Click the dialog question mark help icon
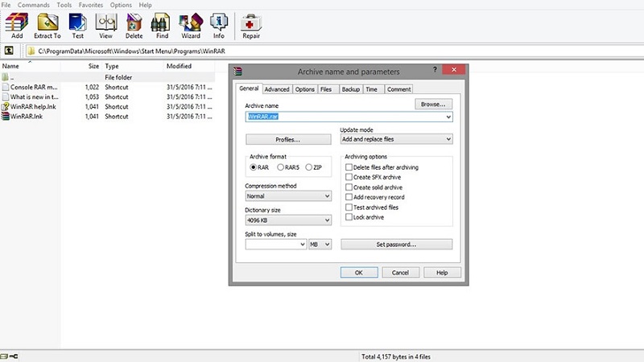The width and height of the screenshot is (644, 362). click(435, 69)
